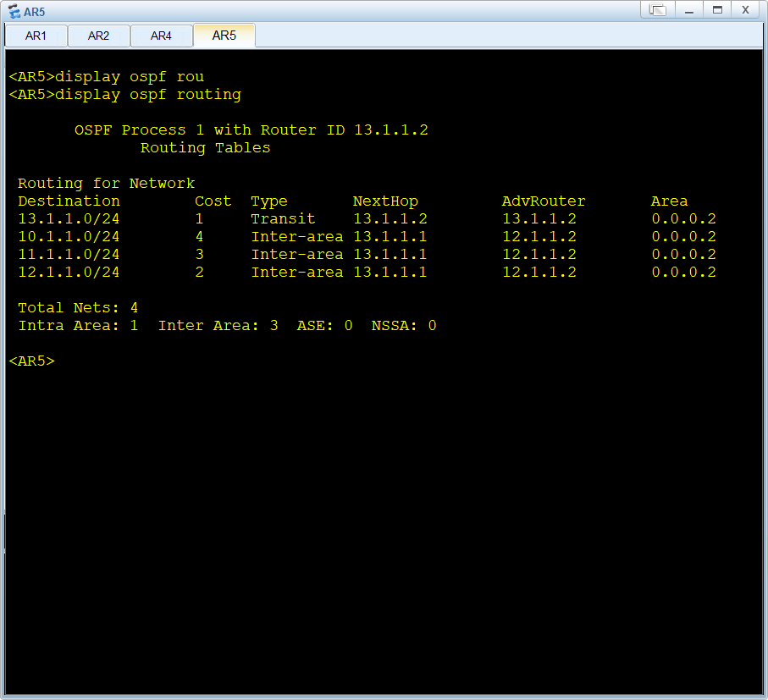Select the AR5 tab
768x700 pixels.
click(224, 36)
